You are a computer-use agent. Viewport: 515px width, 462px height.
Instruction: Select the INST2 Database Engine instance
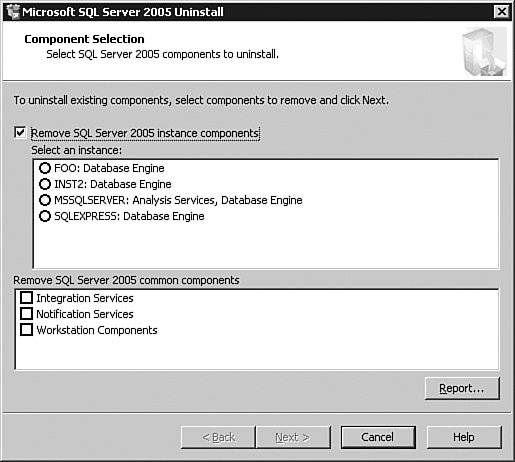[x=45, y=184]
